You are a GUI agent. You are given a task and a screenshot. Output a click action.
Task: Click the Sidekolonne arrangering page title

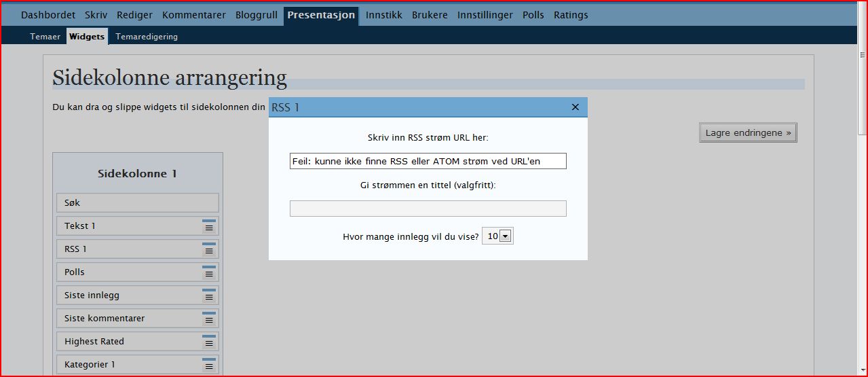click(170, 78)
